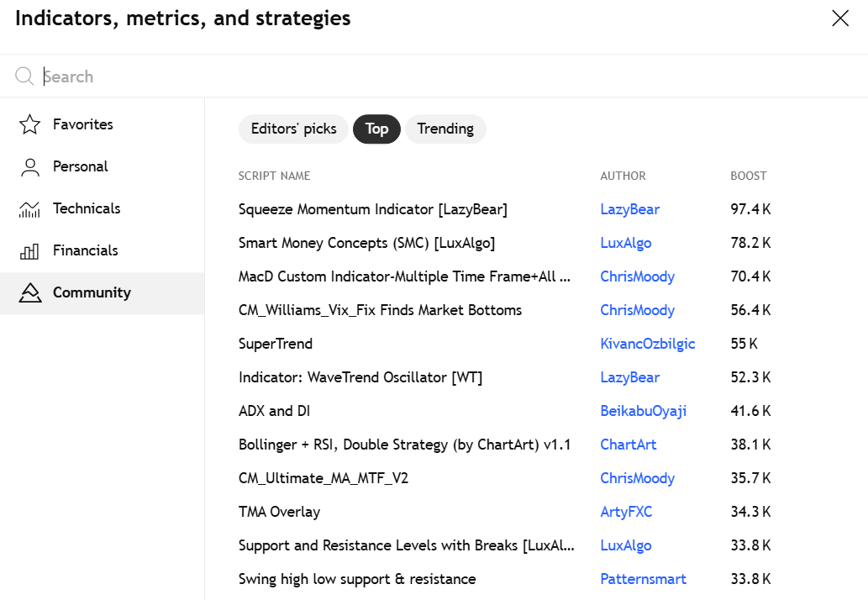Close the indicators dialog

tap(839, 18)
